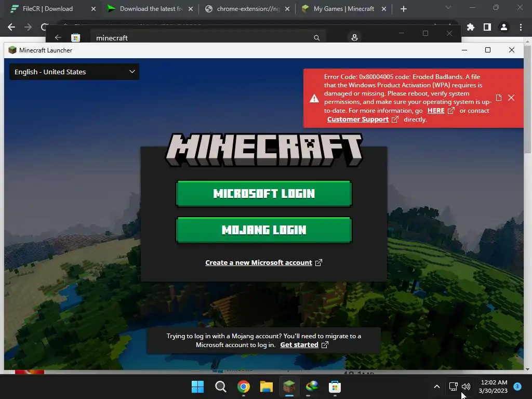Viewport: 532px width, 399px height.
Task: Dismiss the red error notification
Action: [x=511, y=98]
